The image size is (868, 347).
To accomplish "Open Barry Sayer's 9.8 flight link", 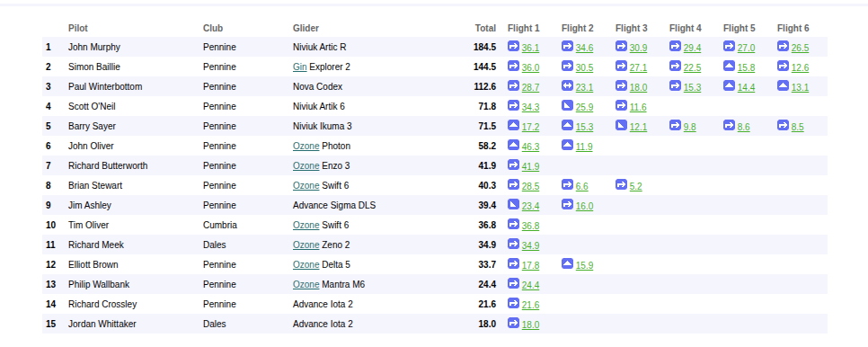I will (690, 128).
